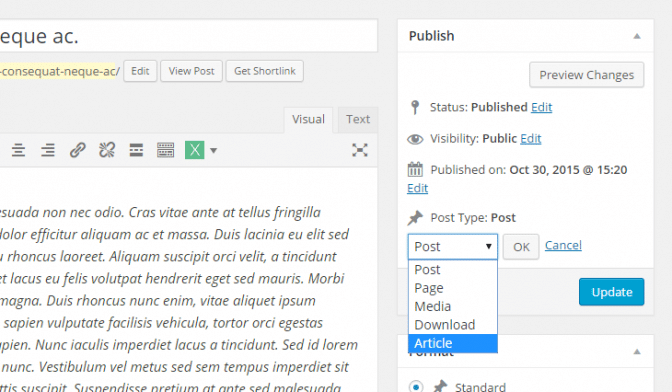Choose Article from dropdown list

click(453, 343)
